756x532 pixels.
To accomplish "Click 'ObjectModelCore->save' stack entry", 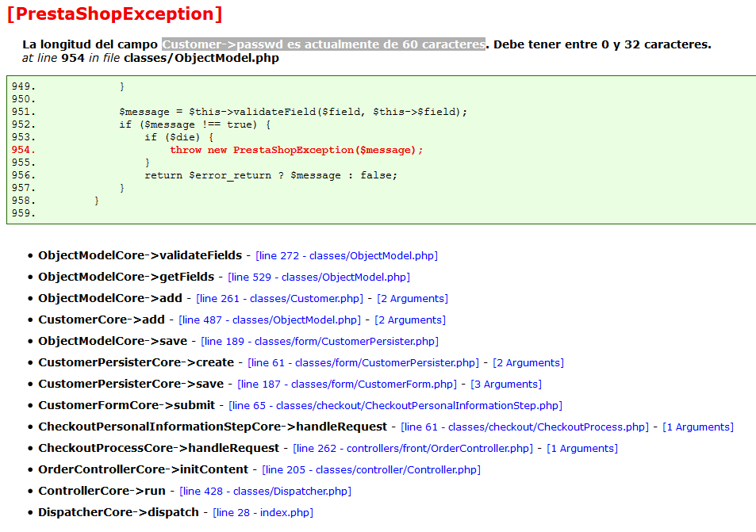I will [113, 341].
